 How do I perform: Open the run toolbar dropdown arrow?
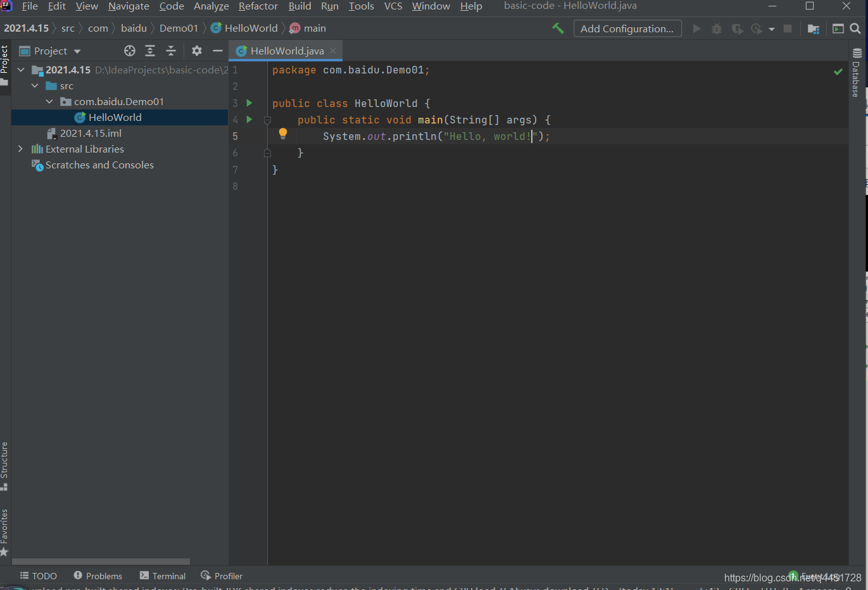772,29
